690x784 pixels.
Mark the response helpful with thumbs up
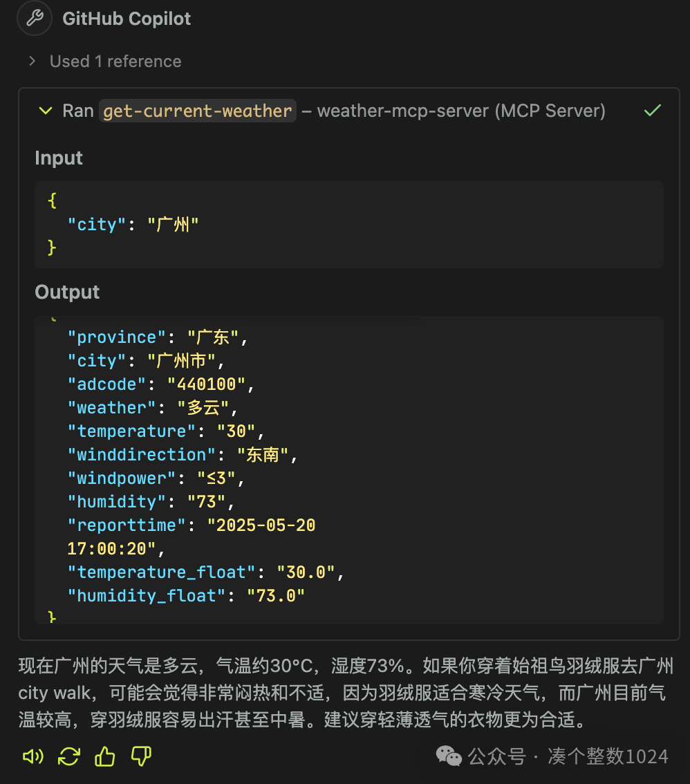click(x=105, y=756)
